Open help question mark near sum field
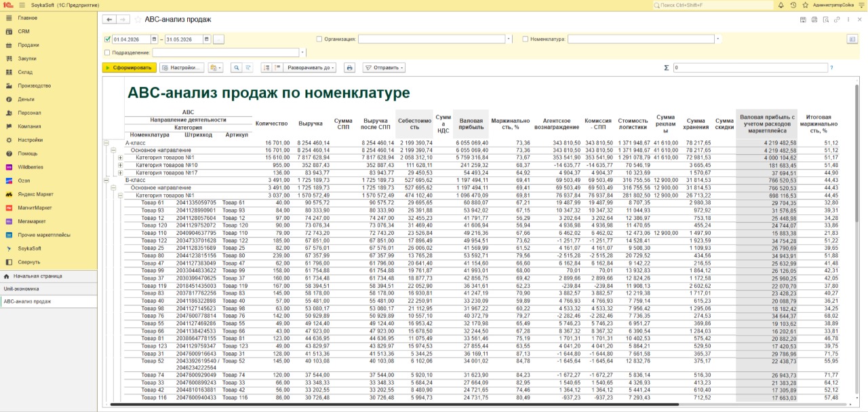 coord(831,68)
